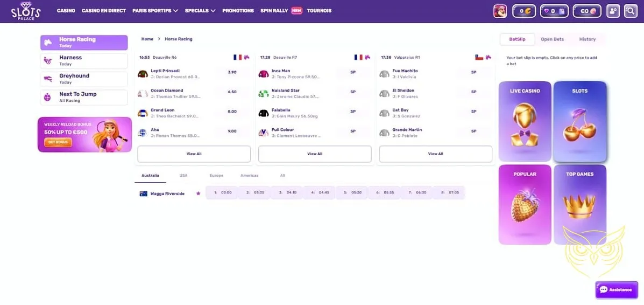Open the euro balance dropdown
This screenshot has height=305, width=644.
point(587,11)
